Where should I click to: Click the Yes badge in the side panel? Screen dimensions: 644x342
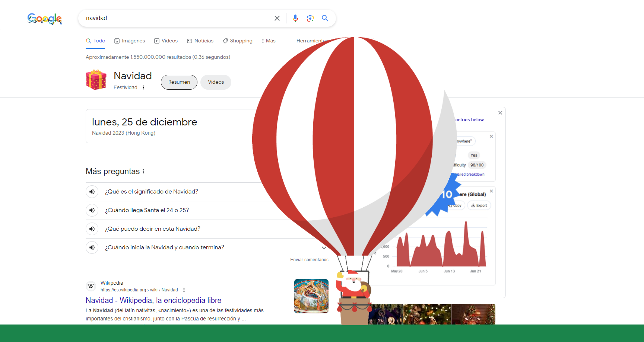[x=474, y=155]
